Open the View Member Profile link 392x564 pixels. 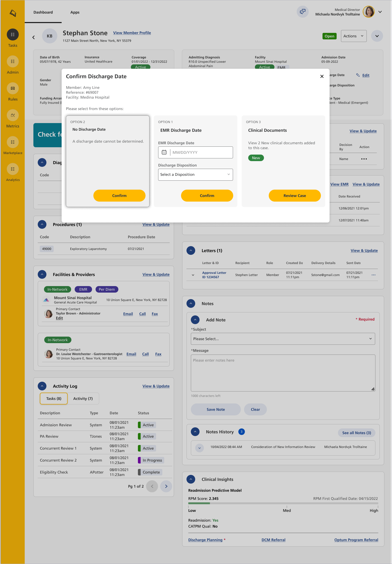(x=132, y=33)
